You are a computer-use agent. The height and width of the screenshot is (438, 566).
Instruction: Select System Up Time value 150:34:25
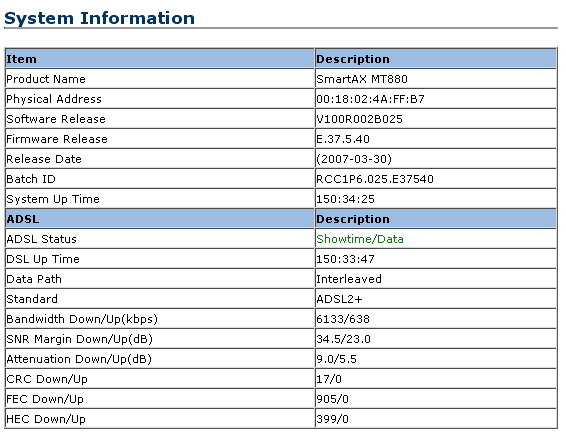(x=345, y=199)
